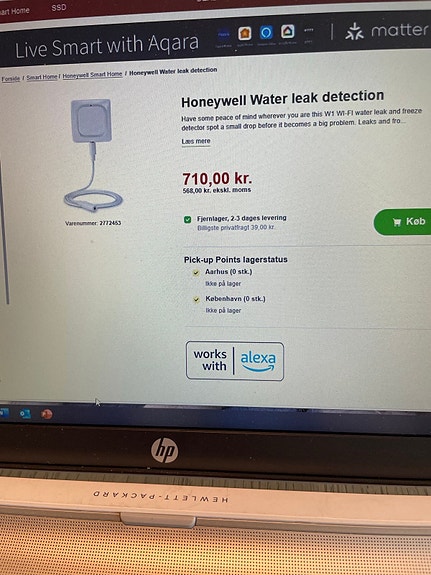Go to Forside breadcrumb link

point(11,78)
